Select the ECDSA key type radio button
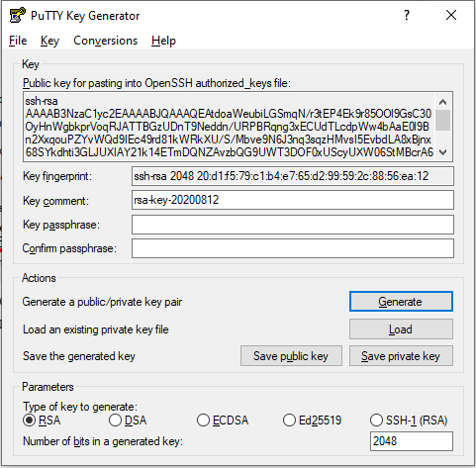This screenshot has height=468, width=476. (203, 421)
